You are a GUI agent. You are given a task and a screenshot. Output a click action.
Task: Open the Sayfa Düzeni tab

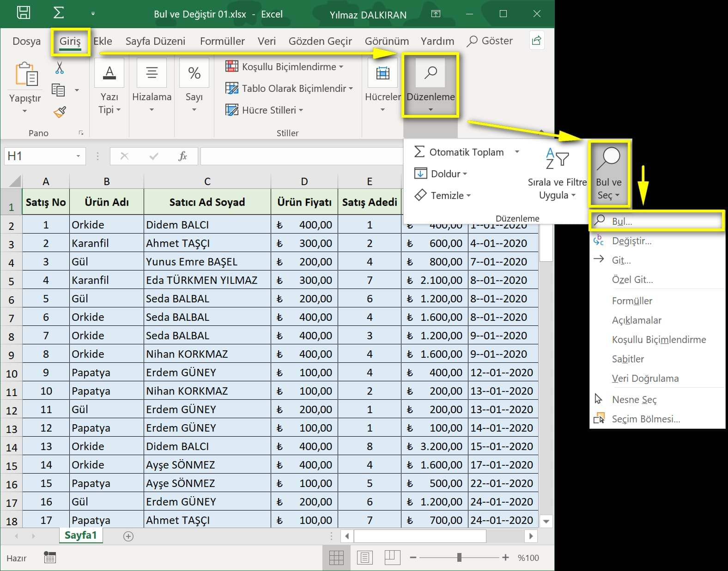click(x=155, y=41)
